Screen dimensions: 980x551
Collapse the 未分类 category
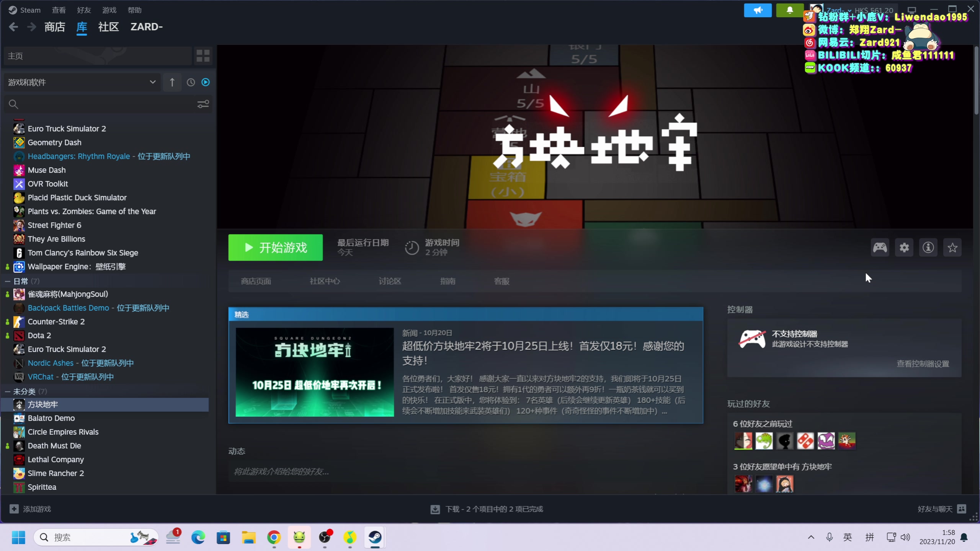(x=7, y=391)
